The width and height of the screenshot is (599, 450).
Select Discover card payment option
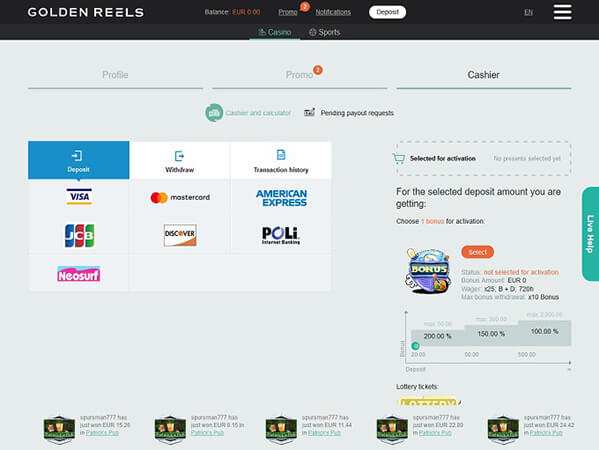point(180,235)
